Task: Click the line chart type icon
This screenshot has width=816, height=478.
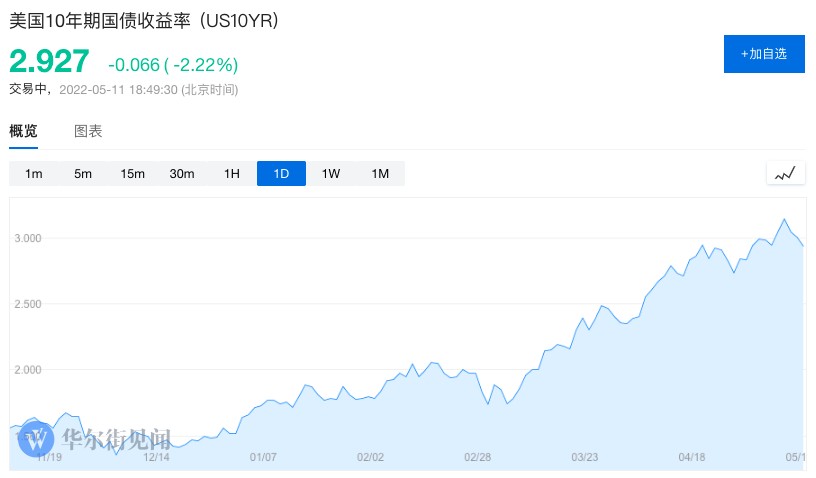Action: pos(785,173)
